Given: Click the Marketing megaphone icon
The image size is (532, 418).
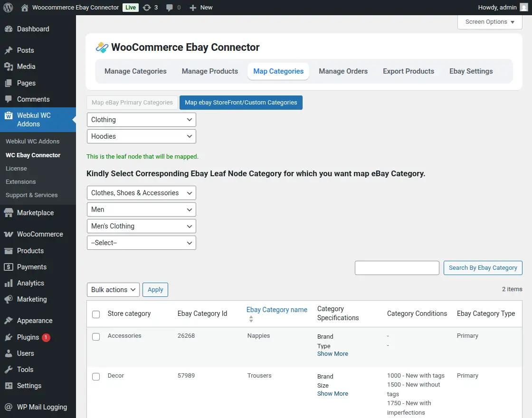Looking at the screenshot, I should pyautogui.click(x=9, y=299).
